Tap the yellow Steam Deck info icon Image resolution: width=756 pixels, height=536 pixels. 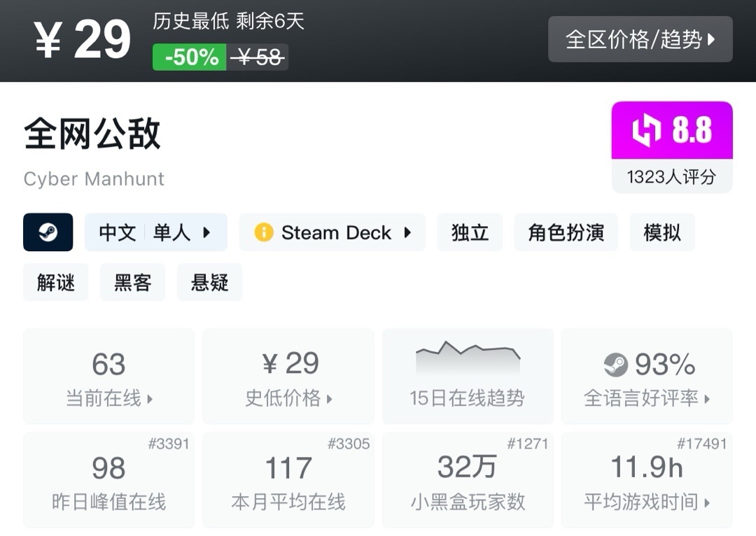(264, 232)
